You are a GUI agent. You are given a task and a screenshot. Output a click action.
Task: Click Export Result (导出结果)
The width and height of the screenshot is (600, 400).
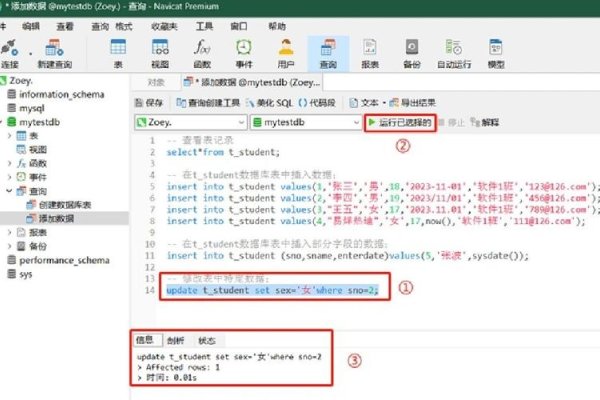point(412,103)
